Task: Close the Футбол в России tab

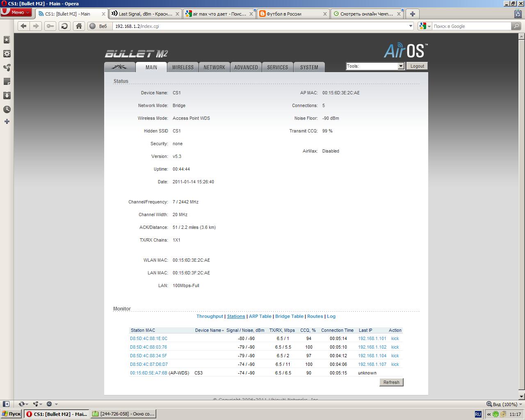Action: tap(325, 14)
